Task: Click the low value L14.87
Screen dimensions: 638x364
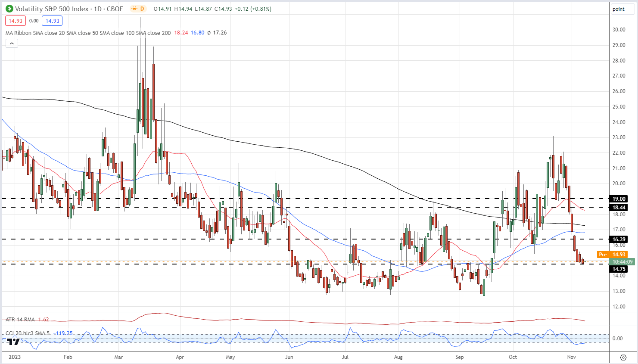Action: [x=203, y=9]
